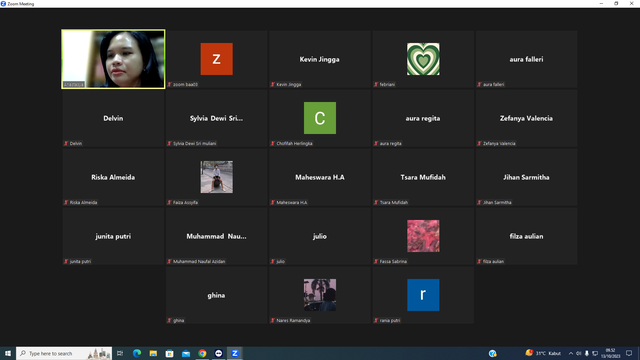Open TeamViewer from the taskbar

[218, 353]
